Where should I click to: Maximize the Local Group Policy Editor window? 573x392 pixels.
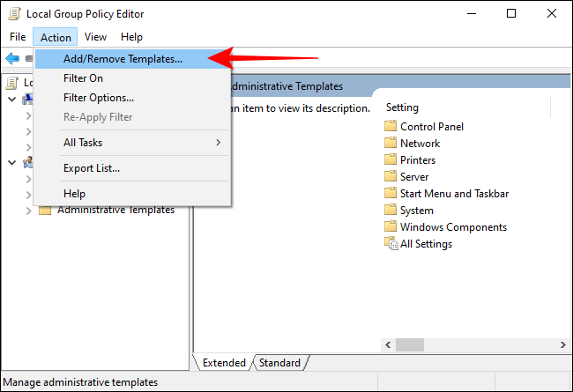pyautogui.click(x=511, y=13)
